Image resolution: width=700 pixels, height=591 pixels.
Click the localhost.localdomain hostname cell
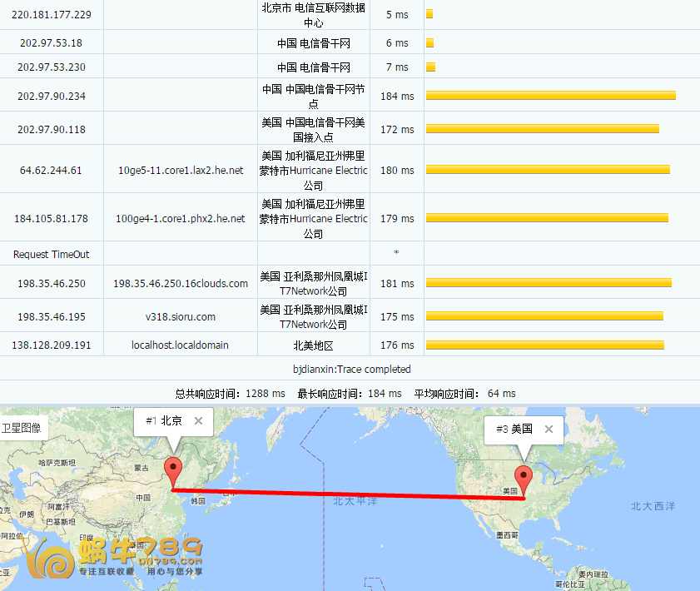pyautogui.click(x=180, y=344)
